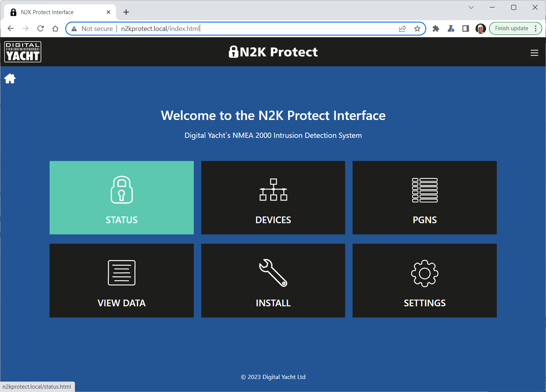Close the N2K Protect Interface tab
Image resolution: width=546 pixels, height=392 pixels.
coord(108,12)
